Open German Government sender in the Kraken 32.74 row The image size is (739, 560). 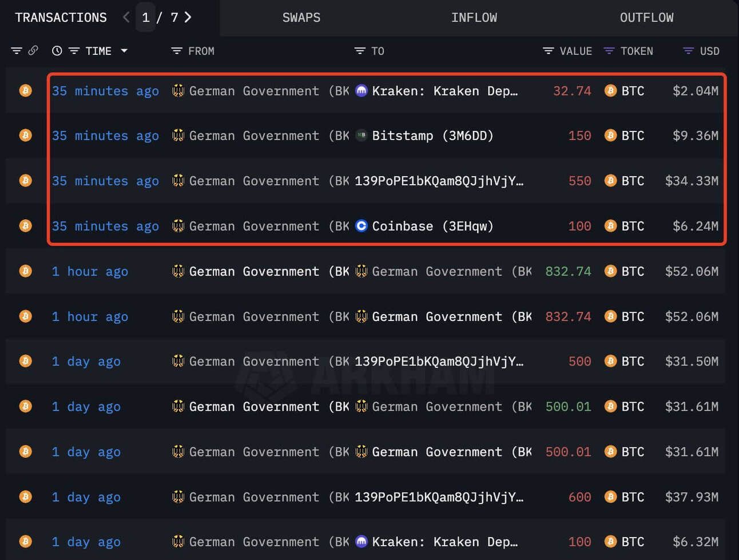(269, 90)
